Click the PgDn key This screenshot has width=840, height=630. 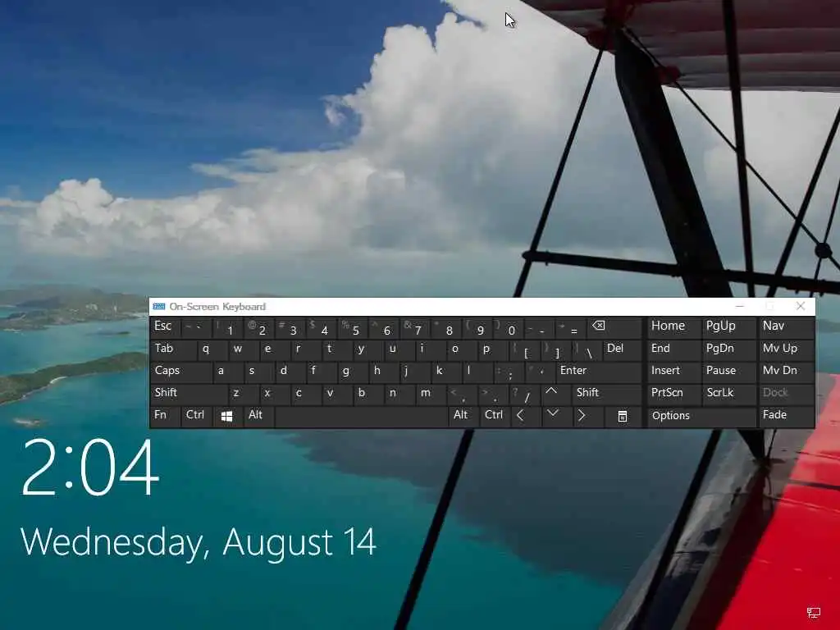click(x=728, y=349)
